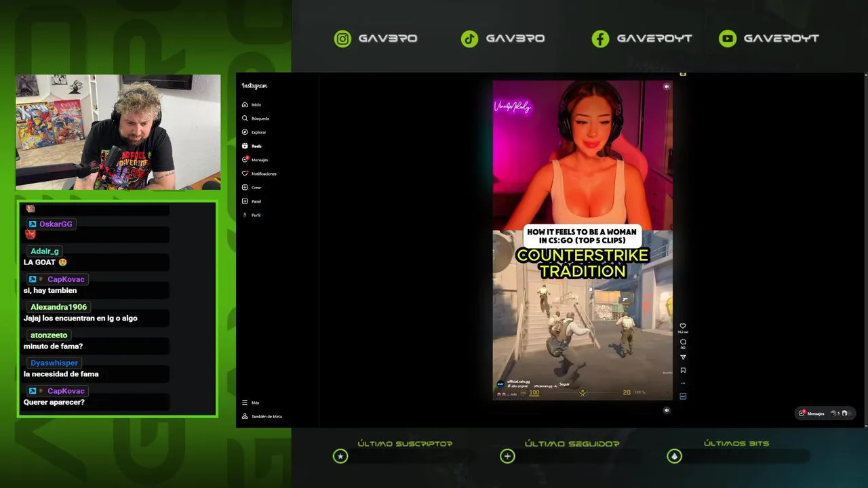The height and width of the screenshot is (488, 868).
Task: Click chat username atonzeeto
Action: (49, 335)
